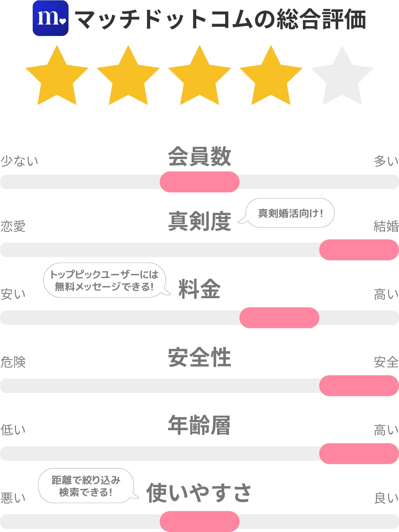Screen dimensions: 399x532
Task: Click the 使いやすさ pink slider handle
Action: click(200, 521)
